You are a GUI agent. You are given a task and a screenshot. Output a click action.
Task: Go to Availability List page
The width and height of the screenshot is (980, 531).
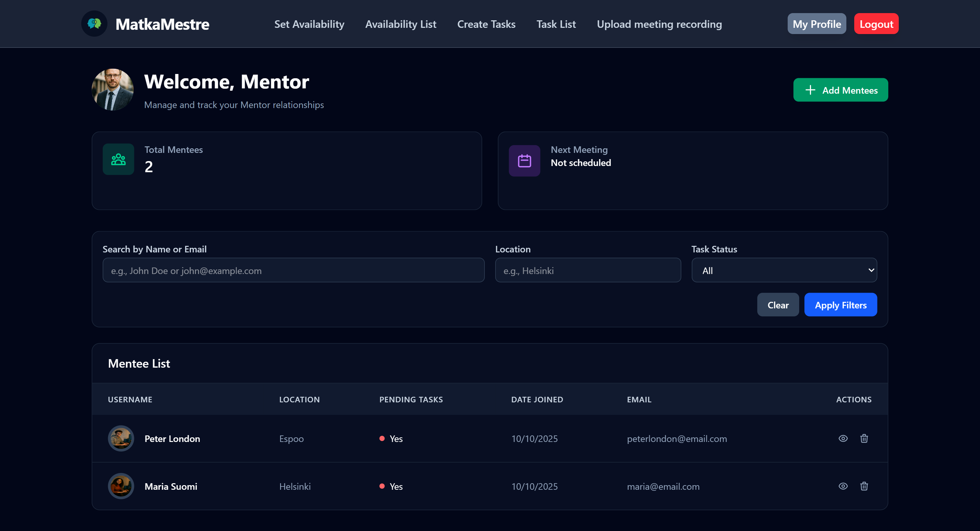pyautogui.click(x=401, y=24)
